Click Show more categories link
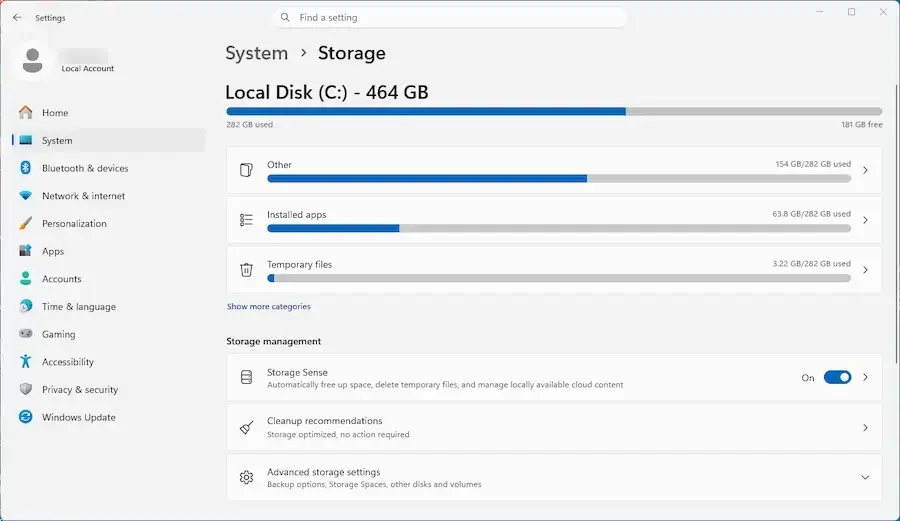The width and height of the screenshot is (900, 521). [x=269, y=306]
